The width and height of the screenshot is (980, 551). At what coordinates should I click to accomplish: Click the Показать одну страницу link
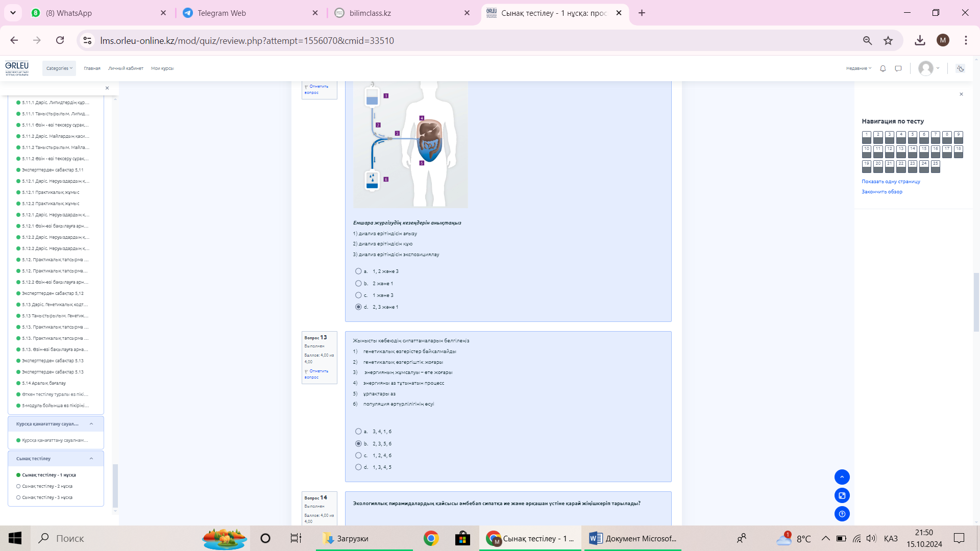[891, 182]
